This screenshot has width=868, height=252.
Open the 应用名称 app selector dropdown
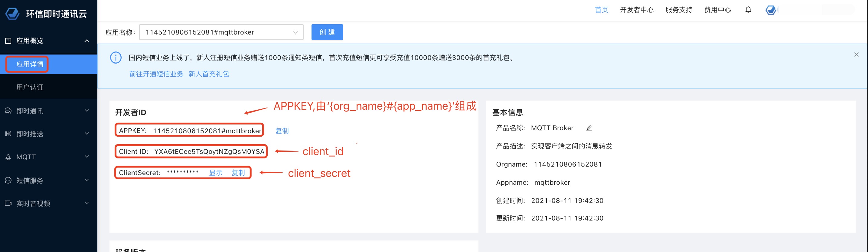pos(221,32)
